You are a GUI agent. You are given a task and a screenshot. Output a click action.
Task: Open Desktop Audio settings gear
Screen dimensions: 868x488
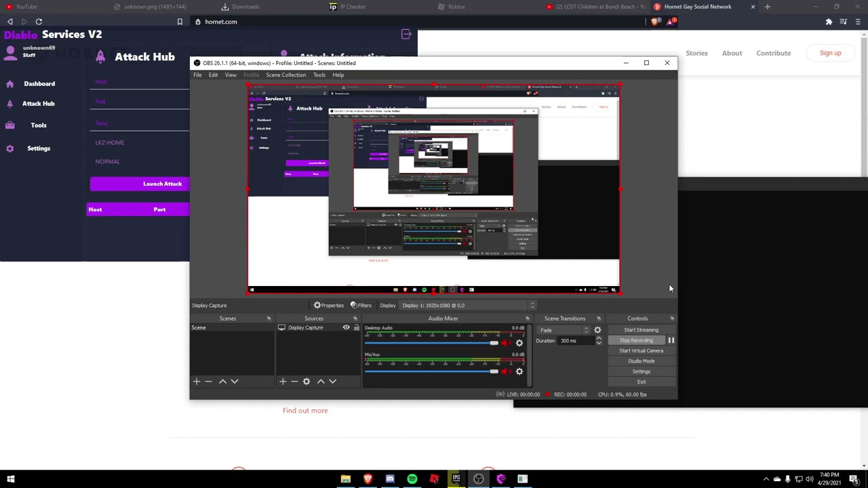(519, 343)
